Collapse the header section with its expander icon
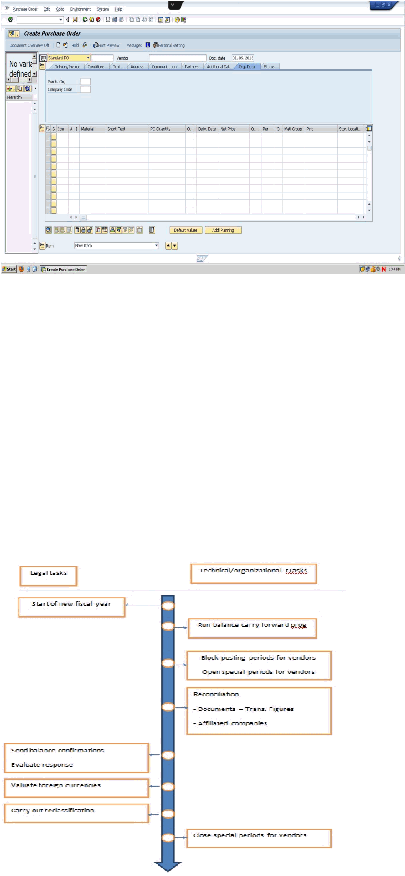This screenshot has height=876, width=405. (x=42, y=66)
